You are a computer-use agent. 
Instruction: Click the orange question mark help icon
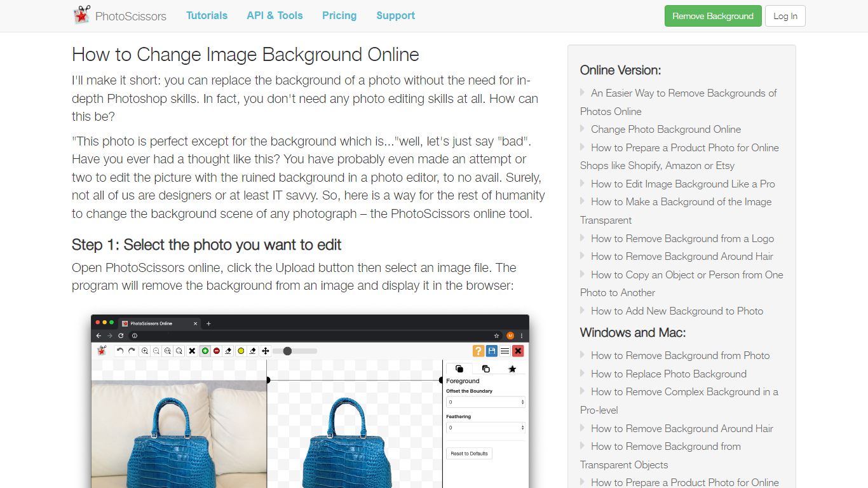[x=478, y=351]
